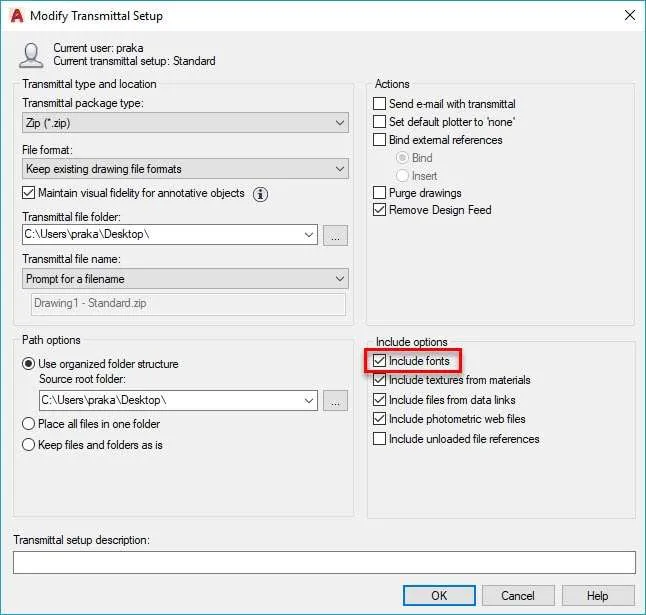Click the AutoCAD logo in title bar

[17, 16]
